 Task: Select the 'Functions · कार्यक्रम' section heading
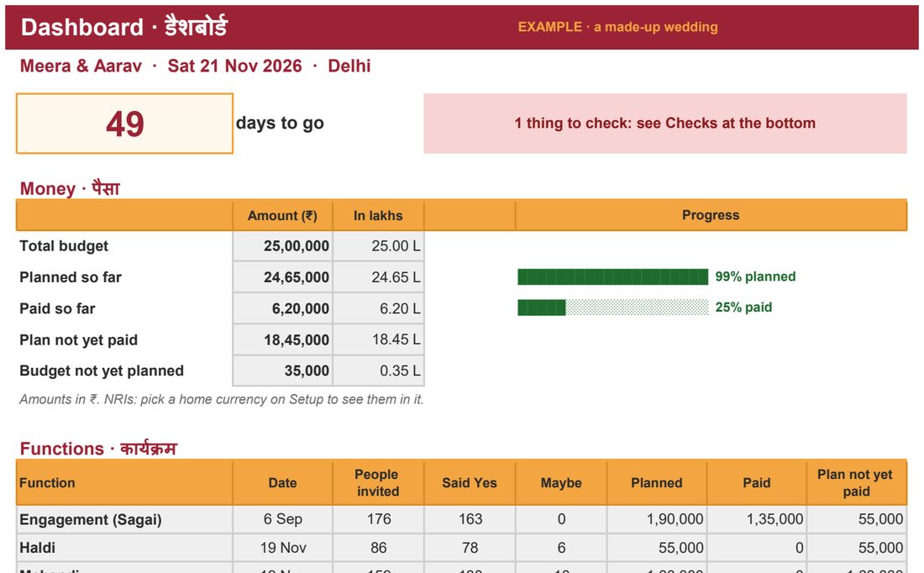point(98,449)
